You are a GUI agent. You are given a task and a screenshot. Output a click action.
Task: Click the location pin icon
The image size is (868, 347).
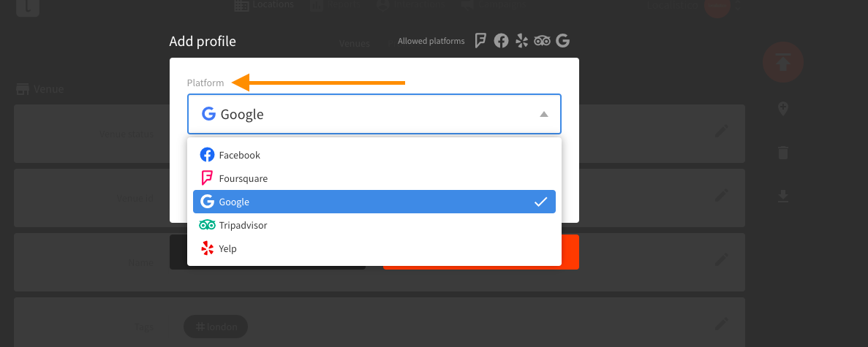point(782,109)
